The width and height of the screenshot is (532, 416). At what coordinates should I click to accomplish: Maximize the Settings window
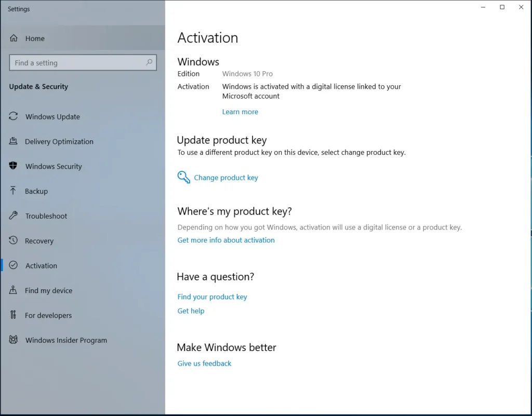pos(502,7)
